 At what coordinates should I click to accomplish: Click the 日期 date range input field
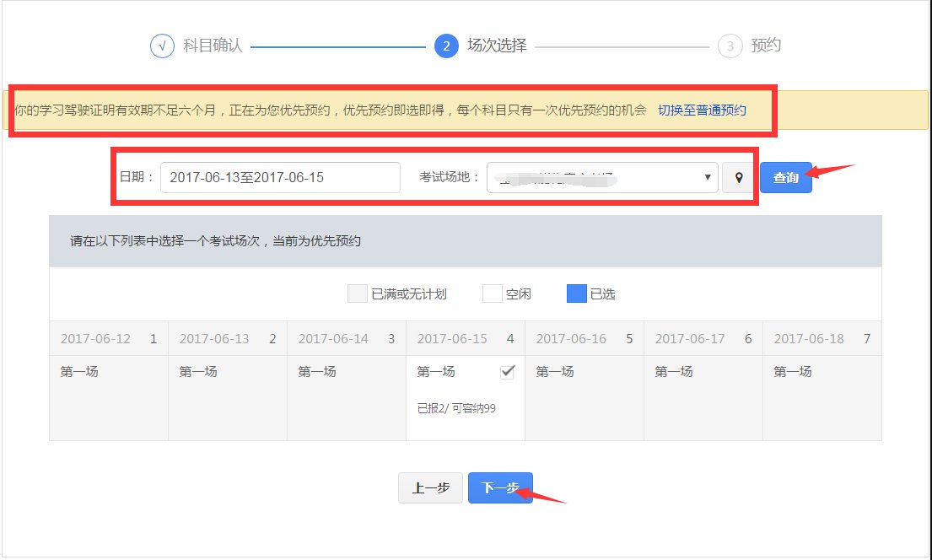[280, 178]
